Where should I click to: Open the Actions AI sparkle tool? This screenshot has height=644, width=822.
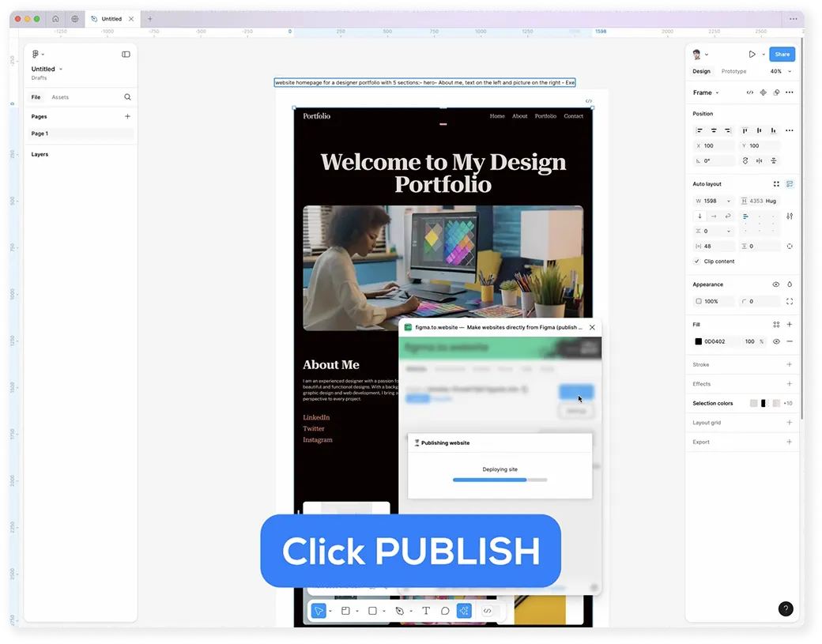464,611
